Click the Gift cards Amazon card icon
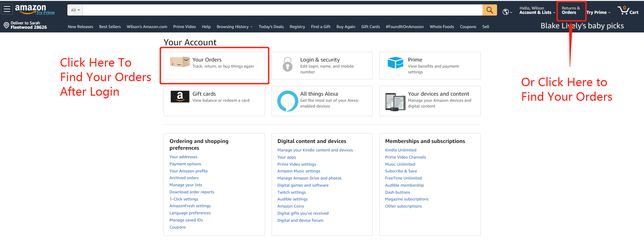Viewport: 644px width, 240px height. [x=180, y=97]
